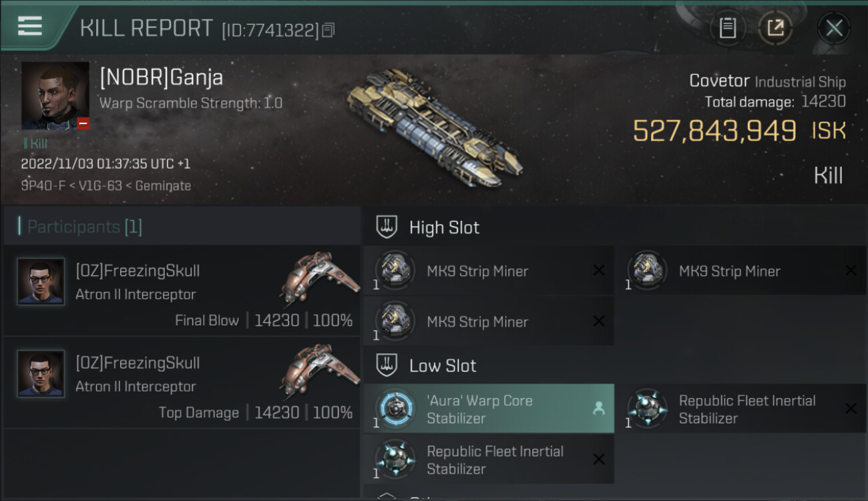View Top Damage FreezingSkull portrait
This screenshot has width=868, height=501.
point(41,374)
